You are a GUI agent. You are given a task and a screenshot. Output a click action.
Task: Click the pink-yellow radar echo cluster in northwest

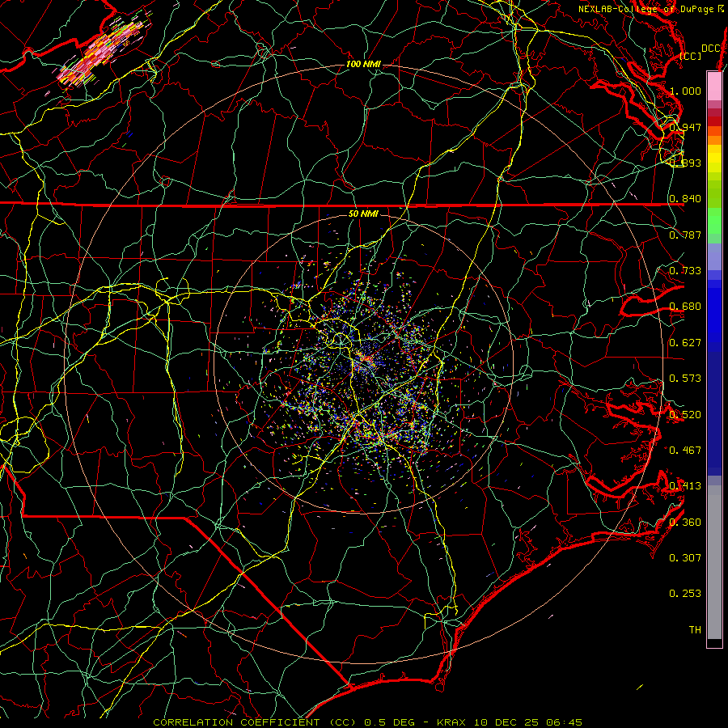point(102,51)
